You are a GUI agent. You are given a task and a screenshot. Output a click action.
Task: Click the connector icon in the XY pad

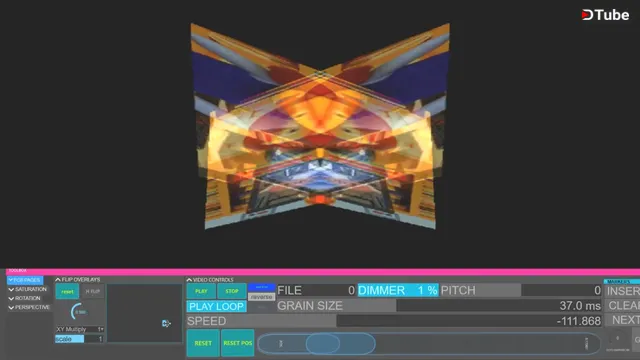pyautogui.click(x=166, y=324)
